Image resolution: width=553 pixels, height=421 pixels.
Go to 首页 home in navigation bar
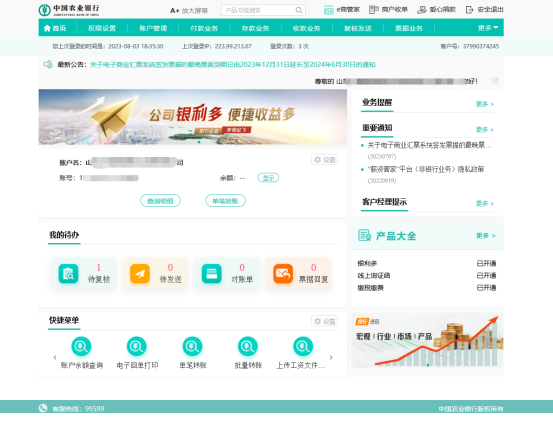pos(55,28)
